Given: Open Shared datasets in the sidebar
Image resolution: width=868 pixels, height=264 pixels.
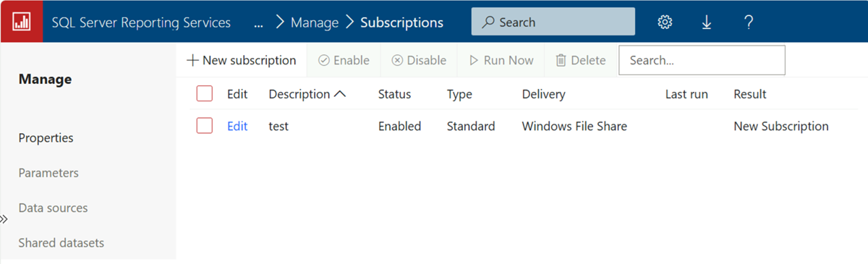Looking at the screenshot, I should (61, 243).
